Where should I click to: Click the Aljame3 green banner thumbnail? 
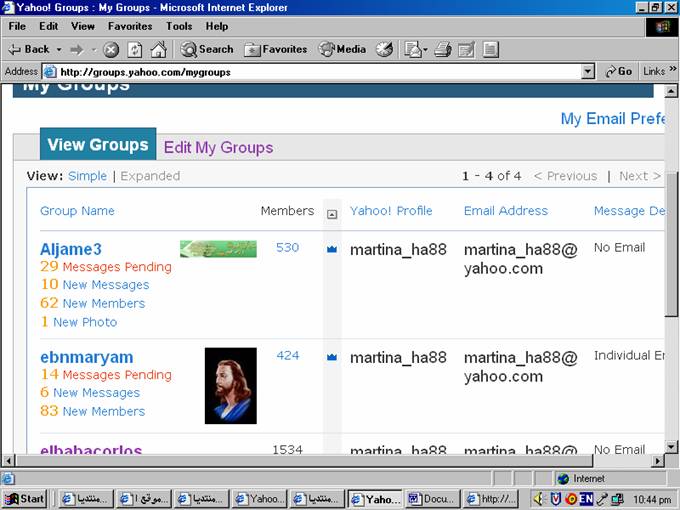[x=218, y=249]
